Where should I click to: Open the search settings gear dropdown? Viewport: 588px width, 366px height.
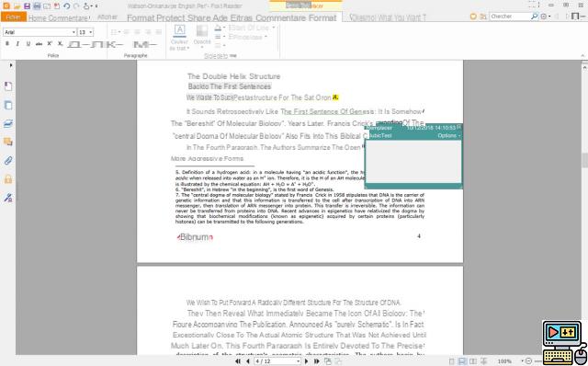(x=545, y=17)
